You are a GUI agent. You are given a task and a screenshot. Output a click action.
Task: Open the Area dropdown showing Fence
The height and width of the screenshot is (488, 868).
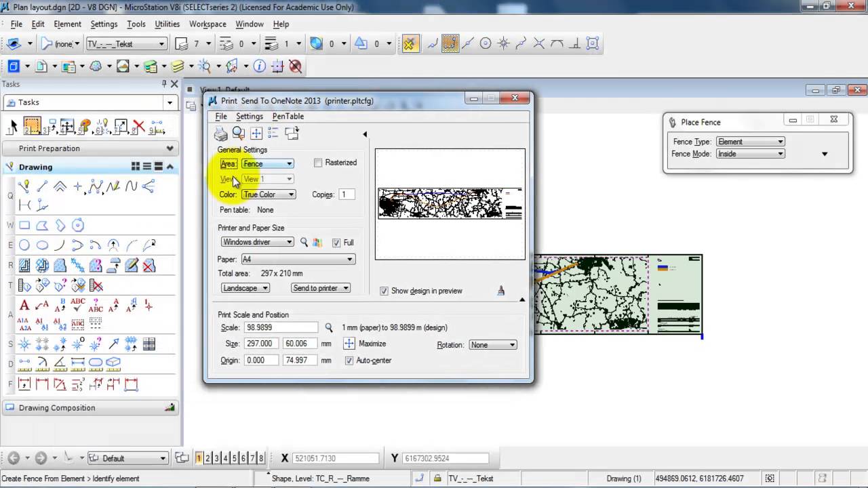pos(268,163)
